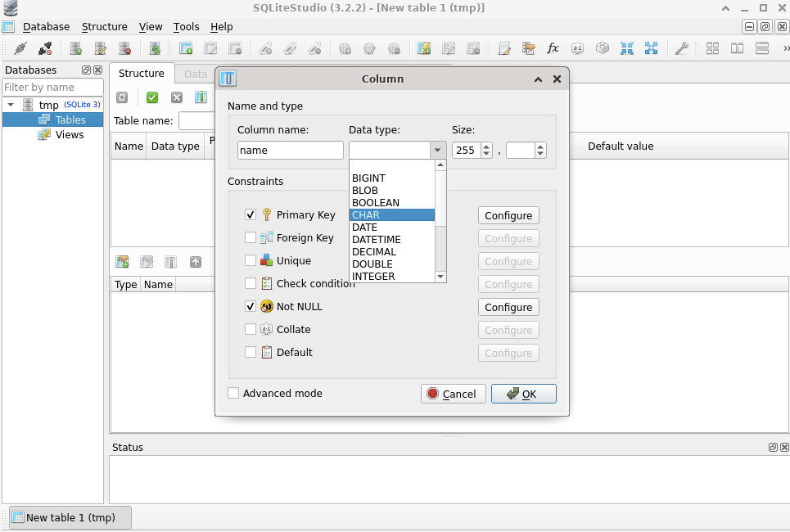The height and width of the screenshot is (532, 790).
Task: Open the Data type combo box arrow
Action: coord(437,150)
